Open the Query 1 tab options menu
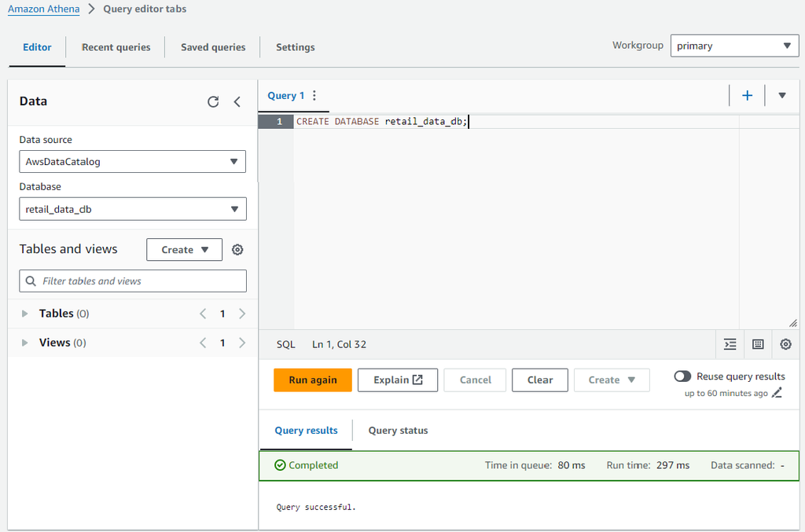Viewport: 805px width, 532px height. pyautogui.click(x=314, y=94)
